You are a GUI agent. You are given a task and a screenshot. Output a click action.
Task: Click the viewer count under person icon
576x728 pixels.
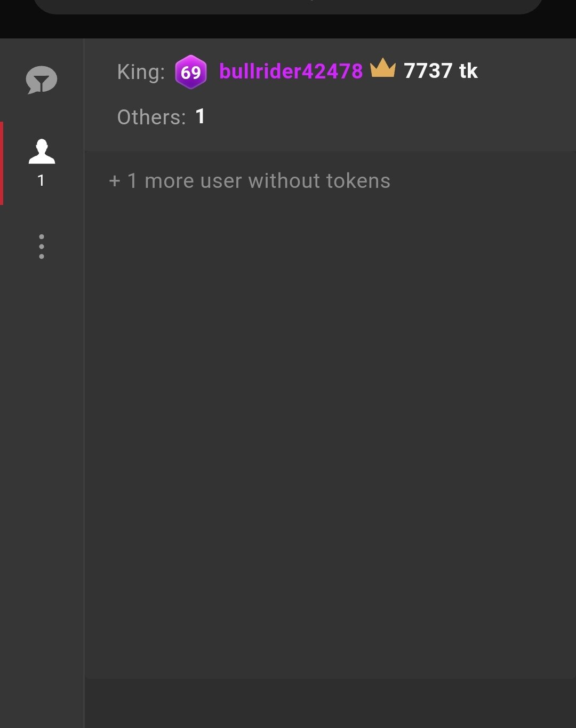coord(41,180)
